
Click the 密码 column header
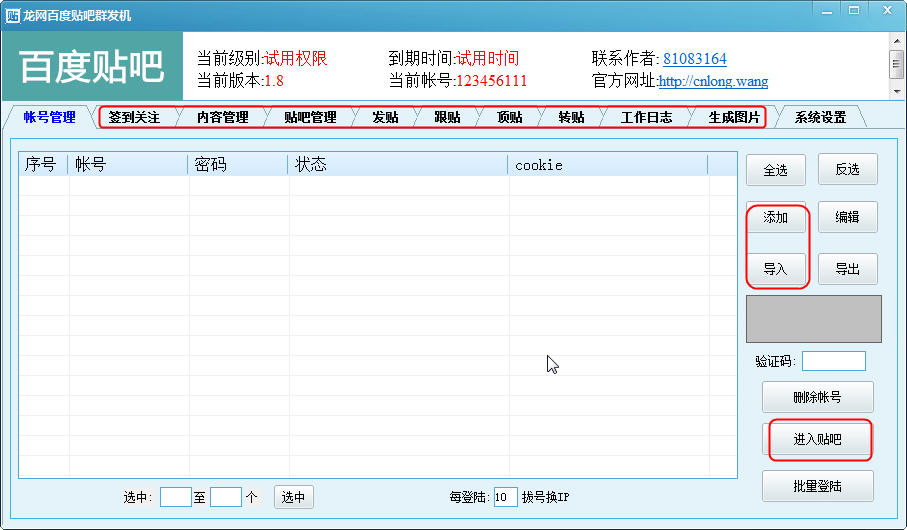[x=238, y=165]
